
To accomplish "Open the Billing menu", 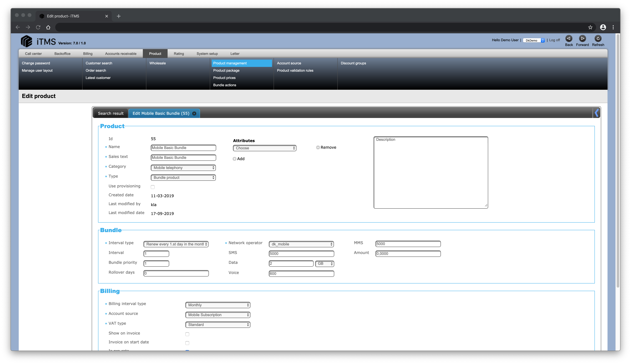I will [88, 54].
